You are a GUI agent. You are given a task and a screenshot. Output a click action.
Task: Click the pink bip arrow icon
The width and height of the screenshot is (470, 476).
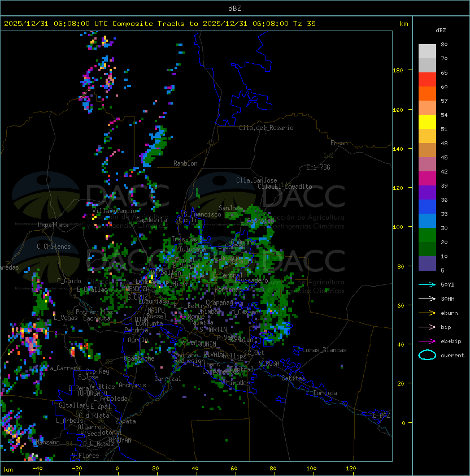(427, 327)
